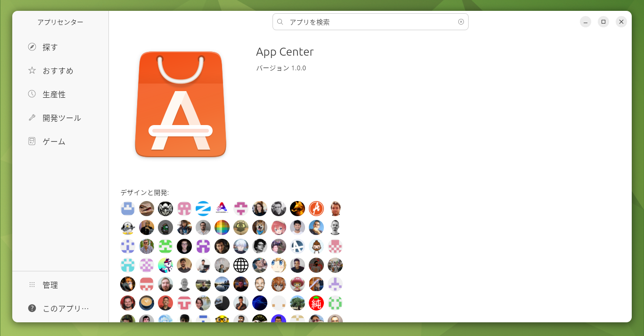Open the 管理 page from the sidebar
644x336 pixels.
pyautogui.click(x=50, y=285)
